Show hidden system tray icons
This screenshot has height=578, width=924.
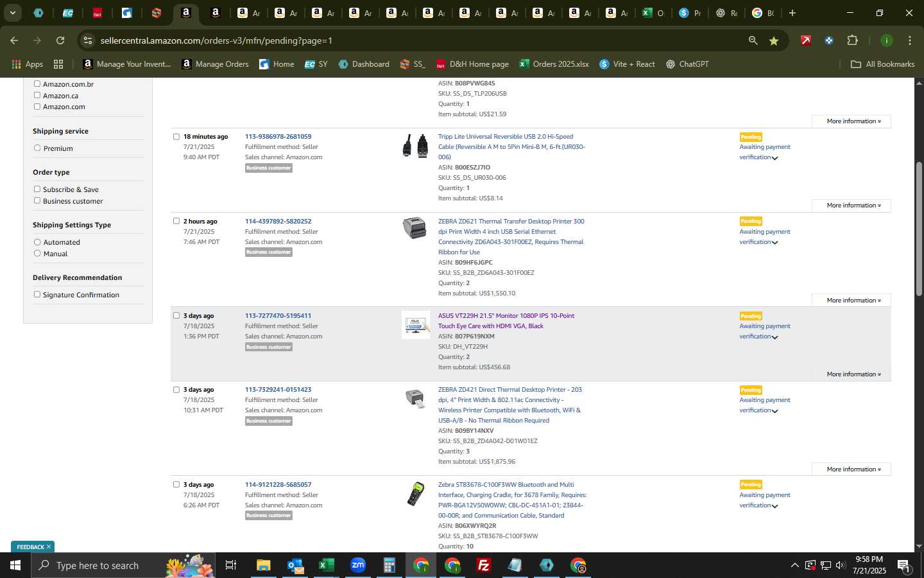point(794,565)
